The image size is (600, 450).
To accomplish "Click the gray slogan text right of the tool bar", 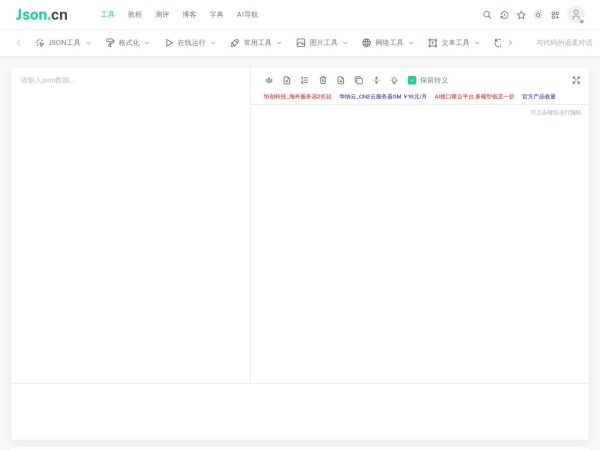I will click(564, 42).
